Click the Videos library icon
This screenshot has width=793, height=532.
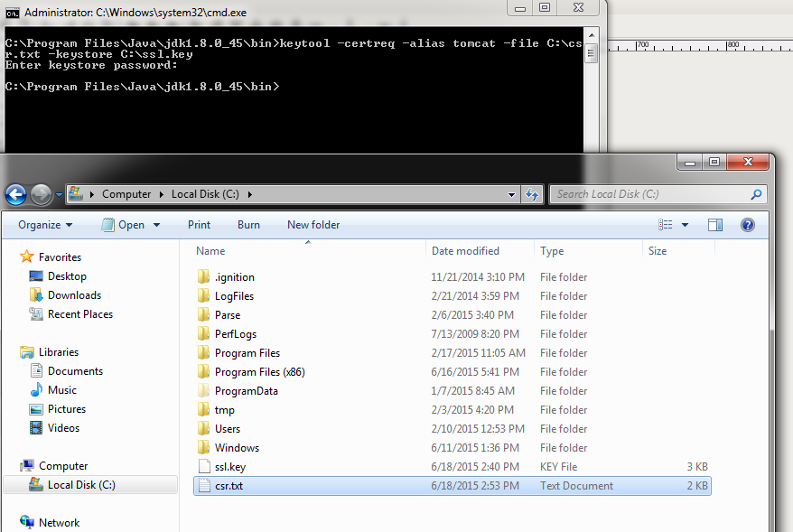click(36, 428)
